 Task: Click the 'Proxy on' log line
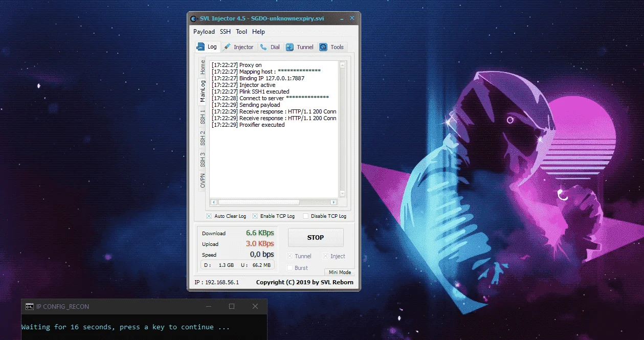[x=236, y=65]
